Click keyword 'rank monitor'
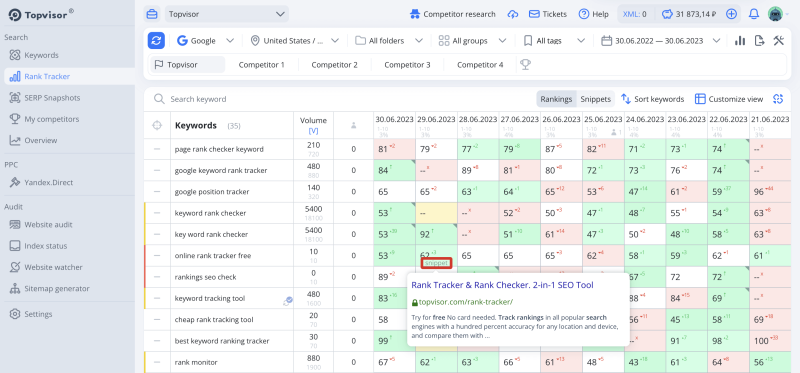 click(196, 362)
